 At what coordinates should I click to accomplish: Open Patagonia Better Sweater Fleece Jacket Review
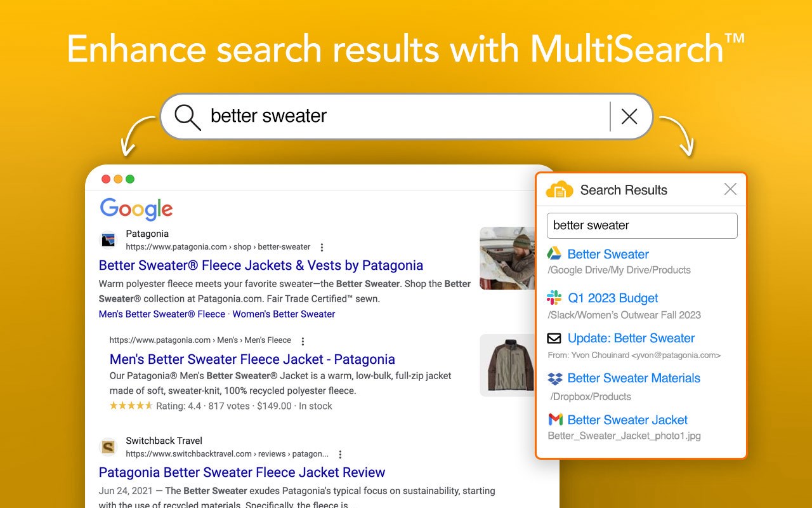(242, 472)
